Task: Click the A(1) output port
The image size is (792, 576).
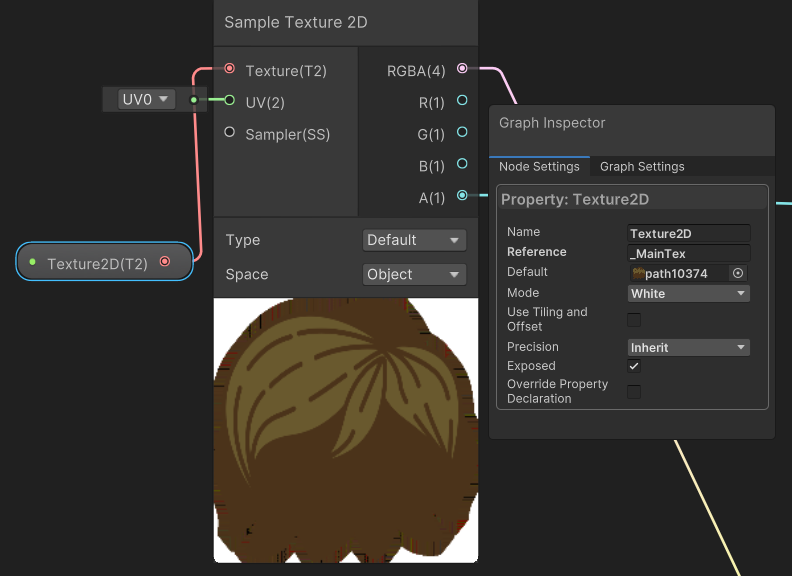Action: (462, 196)
